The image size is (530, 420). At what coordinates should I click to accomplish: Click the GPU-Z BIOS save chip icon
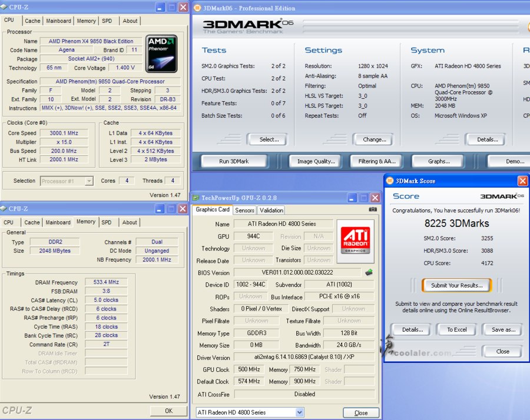369,272
